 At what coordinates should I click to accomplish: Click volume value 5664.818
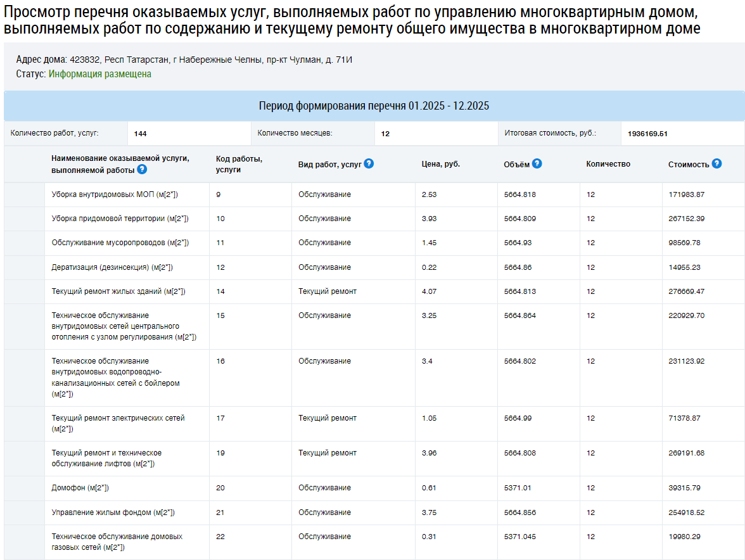click(x=519, y=194)
